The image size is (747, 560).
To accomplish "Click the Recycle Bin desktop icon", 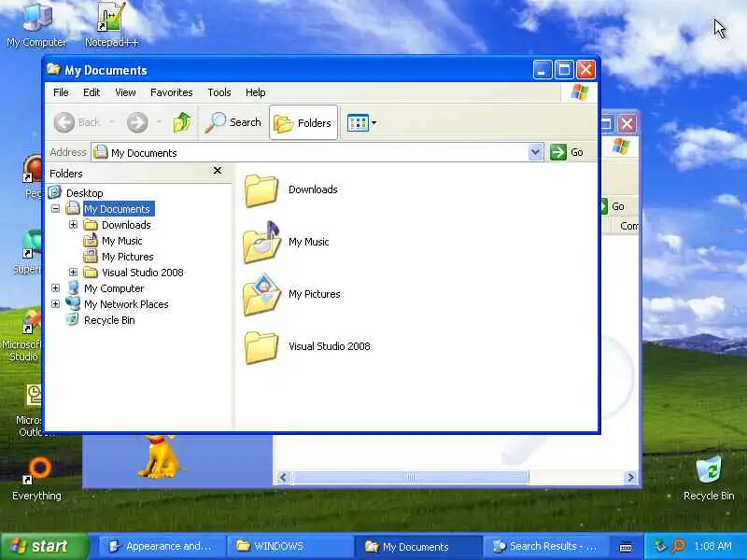I will (709, 478).
